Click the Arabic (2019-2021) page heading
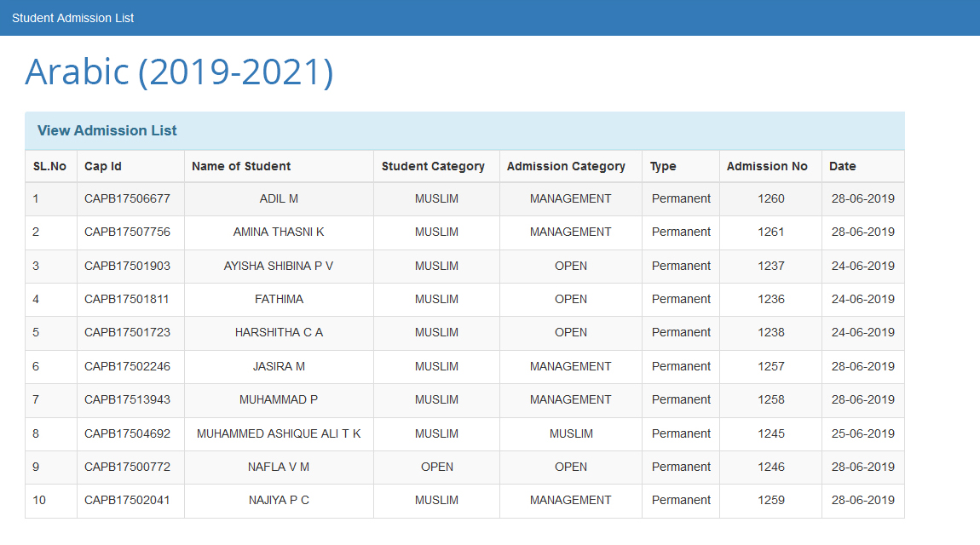This screenshot has width=980, height=545. click(179, 72)
